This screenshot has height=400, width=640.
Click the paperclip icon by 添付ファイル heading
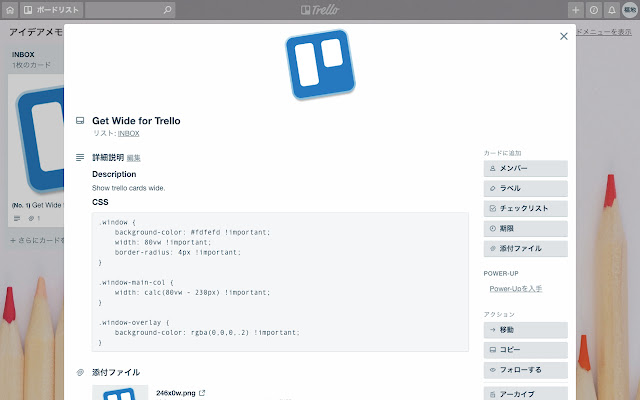pos(80,372)
